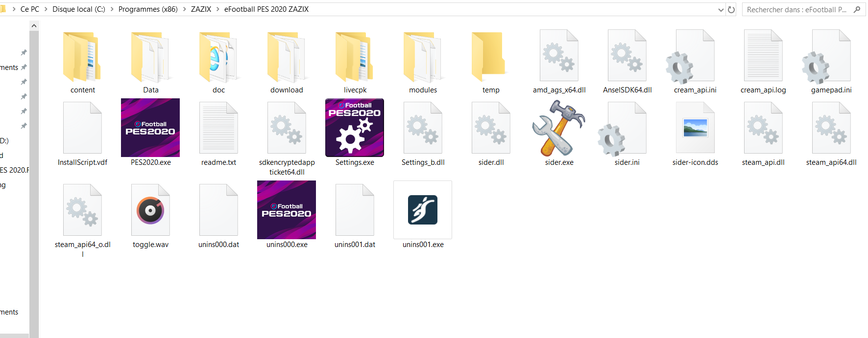
Task: Select the PES2020.exe icon
Action: [150, 128]
